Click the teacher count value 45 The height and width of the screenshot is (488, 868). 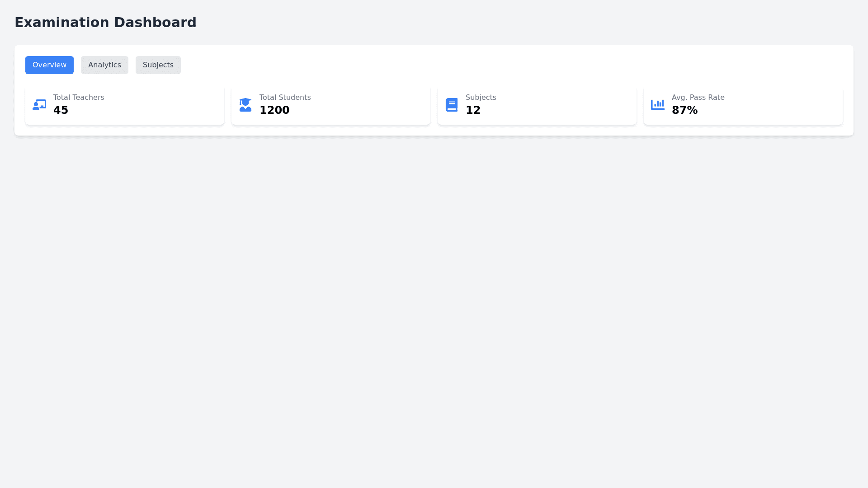[61, 110]
